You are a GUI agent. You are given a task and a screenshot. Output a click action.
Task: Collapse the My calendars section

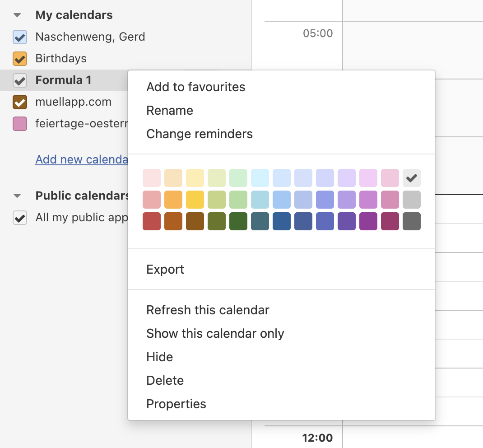point(17,15)
